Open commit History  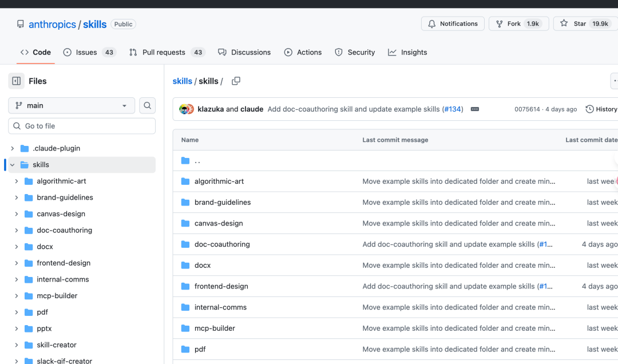click(x=601, y=109)
